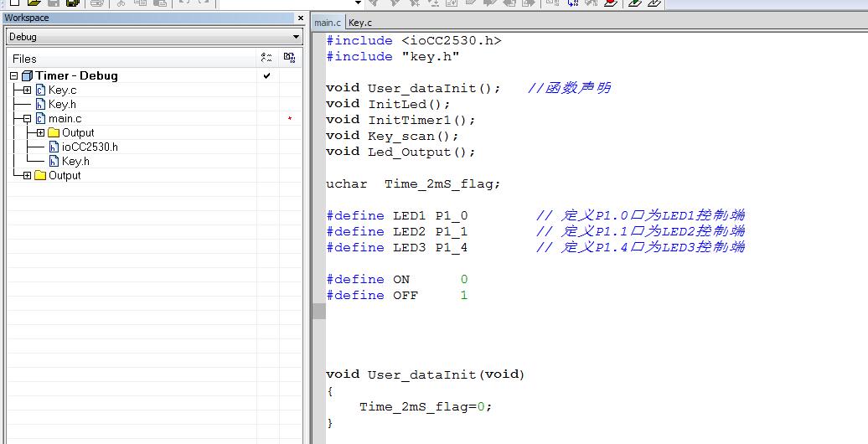The height and width of the screenshot is (444, 868).
Task: Click the void InitTimer1(); line
Action: [x=400, y=120]
